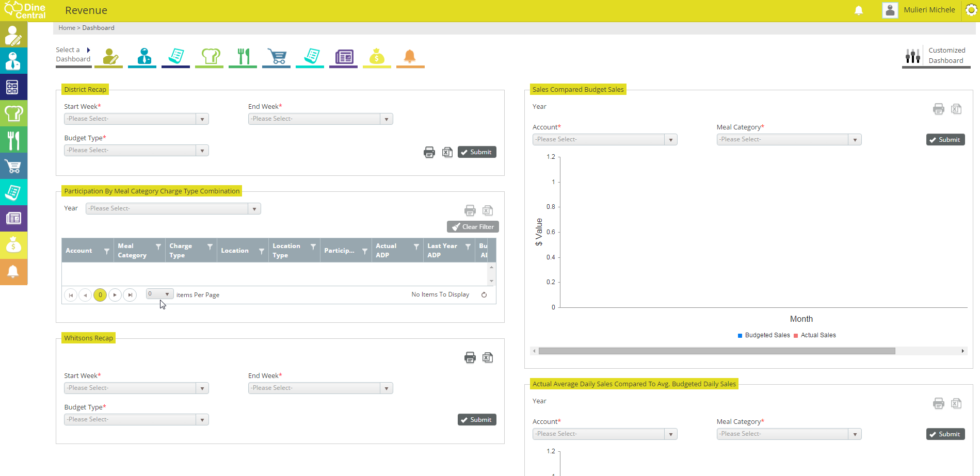Image resolution: width=980 pixels, height=476 pixels.
Task: Open District Recap Start Week dropdown
Action: (136, 119)
